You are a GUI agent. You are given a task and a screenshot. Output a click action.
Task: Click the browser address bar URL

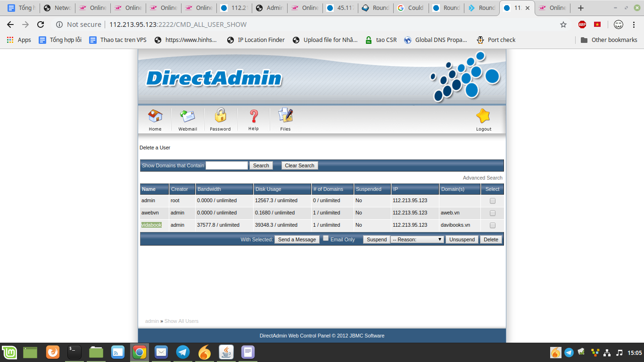click(178, 25)
